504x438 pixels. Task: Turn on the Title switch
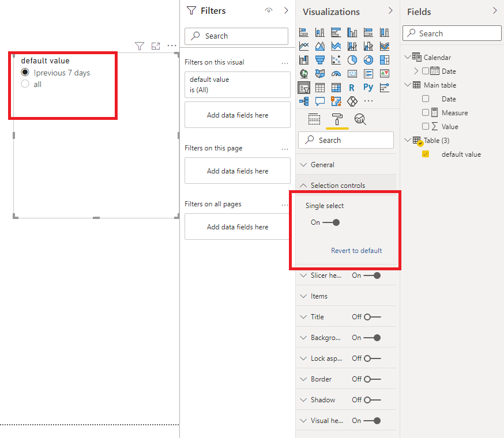pyautogui.click(x=372, y=317)
